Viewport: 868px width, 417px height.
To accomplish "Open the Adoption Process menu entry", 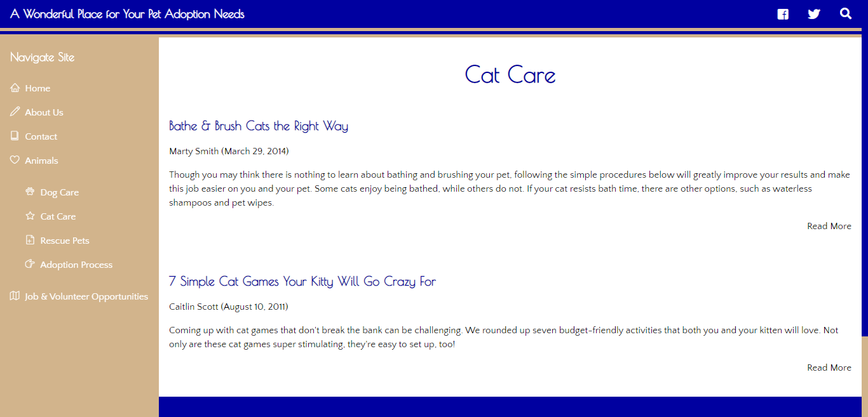I will 76,265.
